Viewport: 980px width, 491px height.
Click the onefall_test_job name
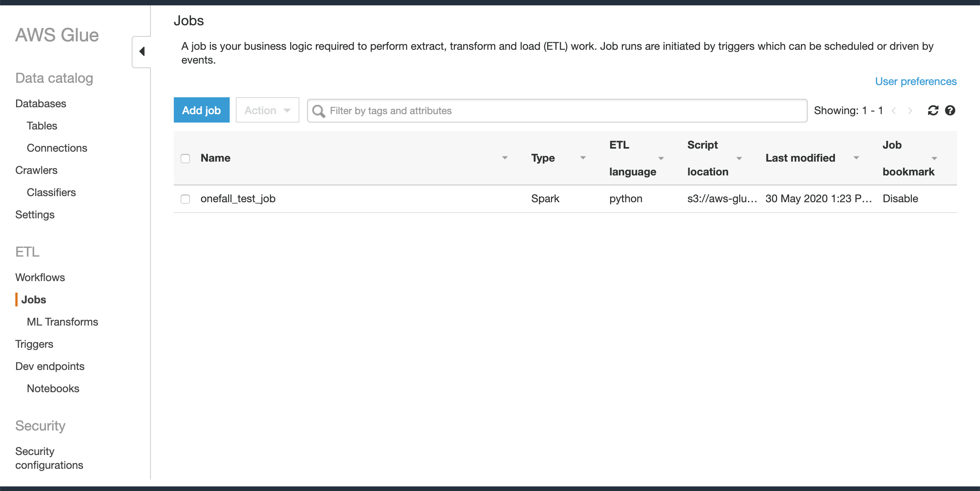click(238, 198)
